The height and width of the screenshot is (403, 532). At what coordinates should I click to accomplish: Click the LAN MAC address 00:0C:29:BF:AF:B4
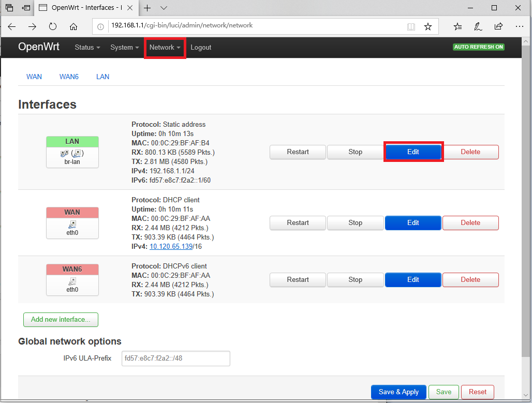tap(180, 143)
